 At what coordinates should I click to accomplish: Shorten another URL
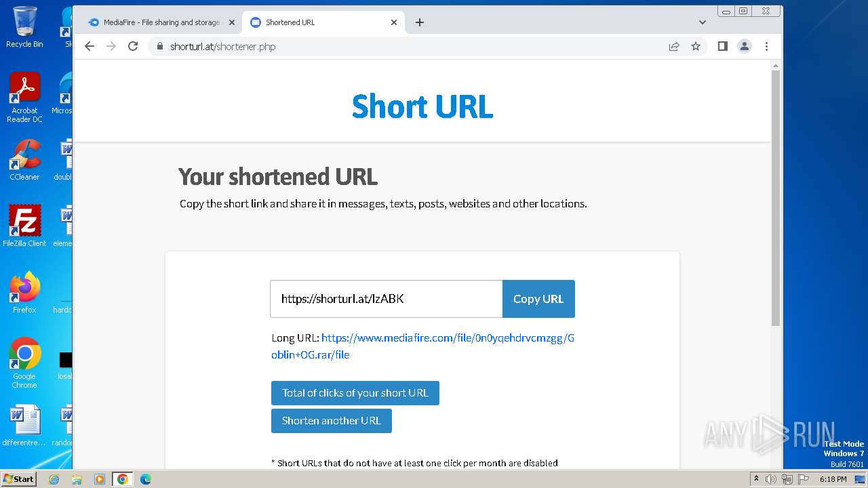332,421
